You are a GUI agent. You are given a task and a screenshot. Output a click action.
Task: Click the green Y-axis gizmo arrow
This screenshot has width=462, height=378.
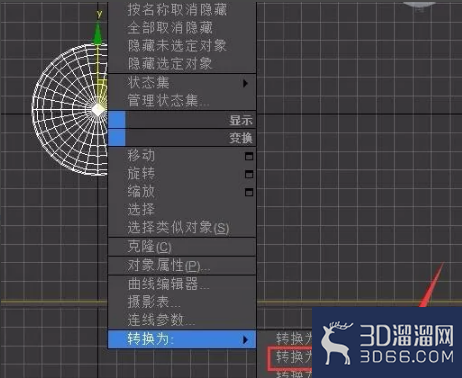coord(97,33)
